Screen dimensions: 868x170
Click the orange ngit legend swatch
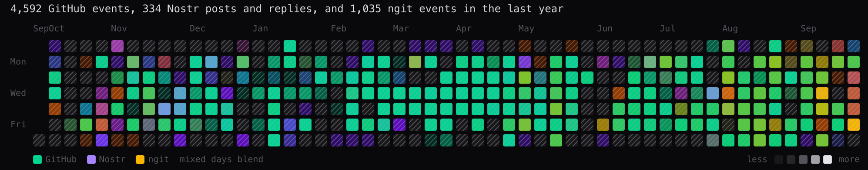[140, 160]
